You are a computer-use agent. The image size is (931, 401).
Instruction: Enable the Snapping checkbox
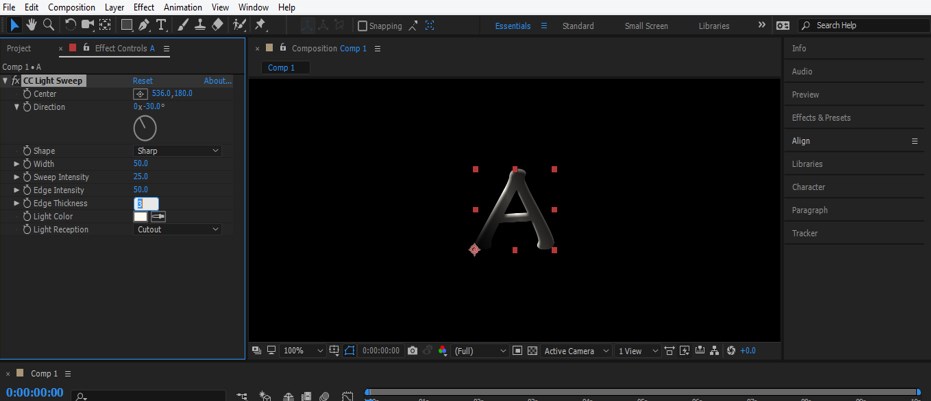click(x=362, y=26)
